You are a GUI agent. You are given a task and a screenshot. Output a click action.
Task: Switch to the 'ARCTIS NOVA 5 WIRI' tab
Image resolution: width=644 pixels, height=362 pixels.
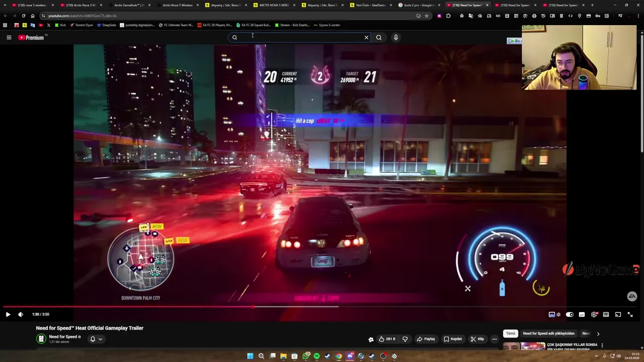[274, 5]
